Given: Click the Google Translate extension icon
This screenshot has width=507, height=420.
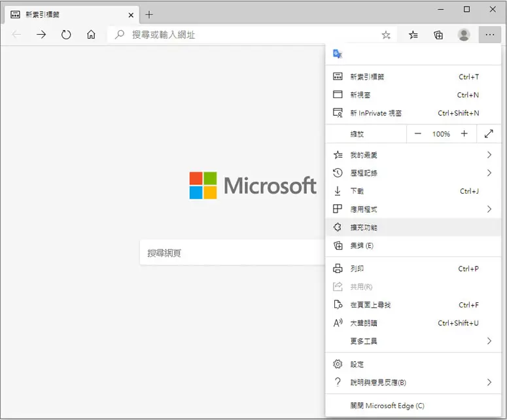Looking at the screenshot, I should point(338,54).
